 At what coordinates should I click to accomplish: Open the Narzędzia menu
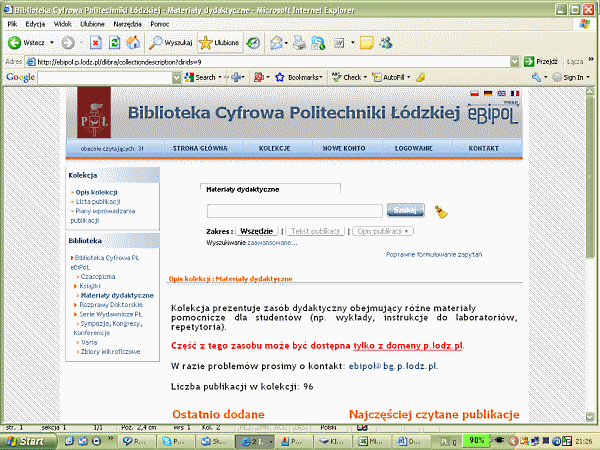tap(127, 24)
